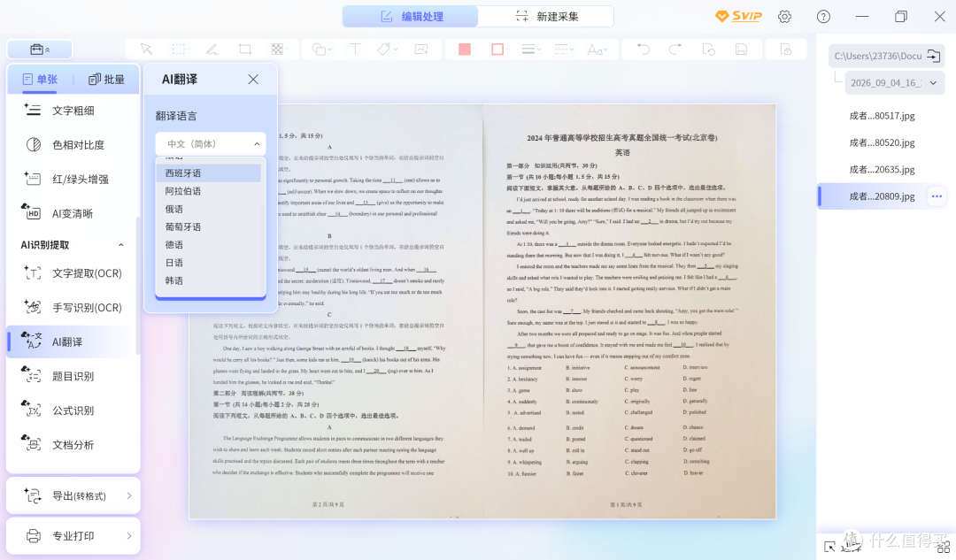
Task: Switch to the 批量 tab
Action: coord(107,80)
